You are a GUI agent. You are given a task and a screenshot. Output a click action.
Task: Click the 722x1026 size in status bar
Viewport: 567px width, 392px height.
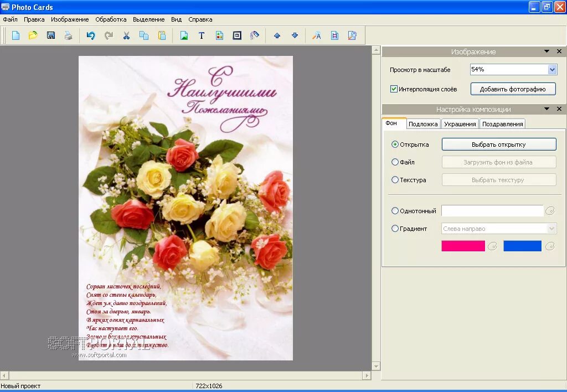[x=209, y=386]
